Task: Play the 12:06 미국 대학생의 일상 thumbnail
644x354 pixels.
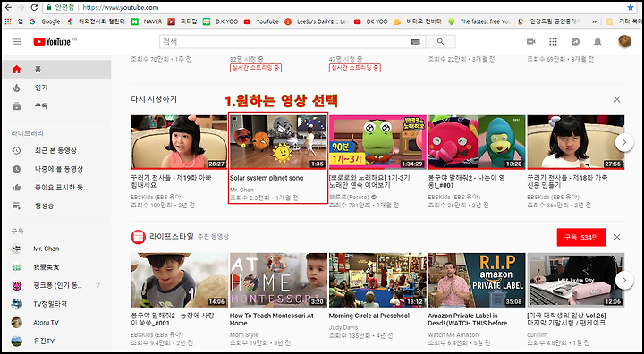Action: pyautogui.click(x=576, y=280)
